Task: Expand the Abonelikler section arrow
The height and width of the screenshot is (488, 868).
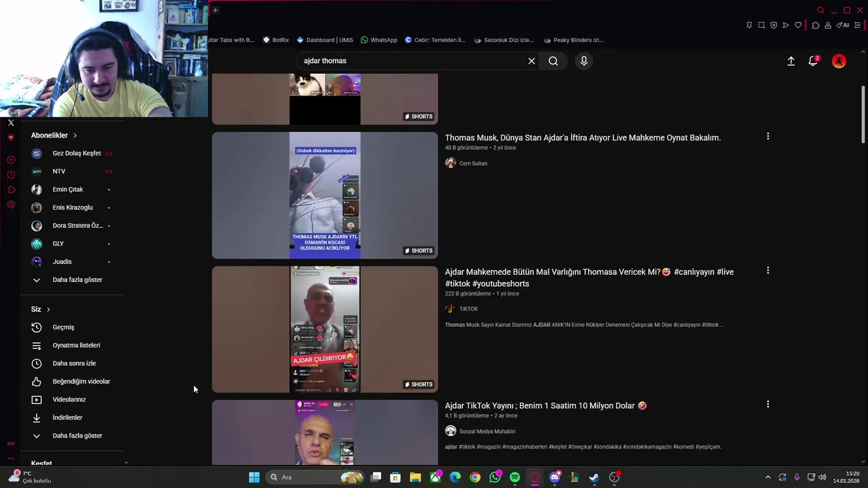Action: click(75, 136)
